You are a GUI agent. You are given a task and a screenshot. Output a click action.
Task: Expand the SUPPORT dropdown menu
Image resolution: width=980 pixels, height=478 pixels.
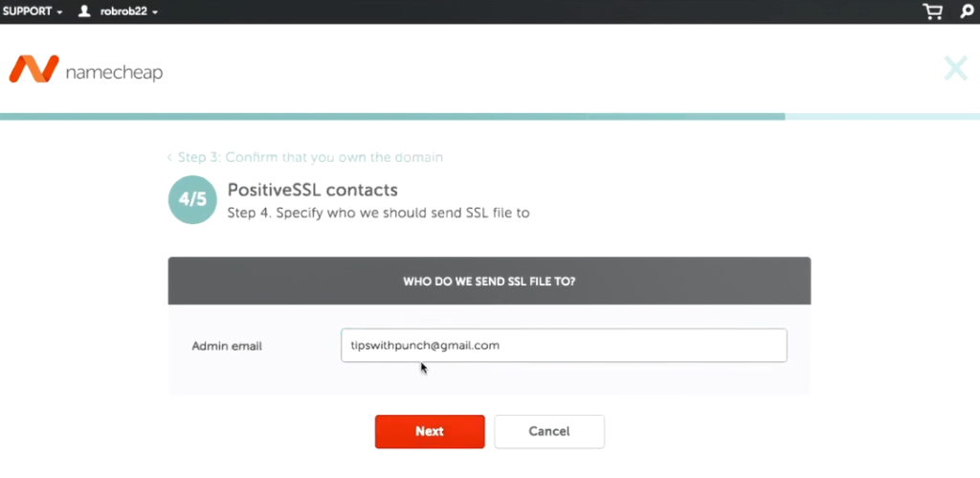click(x=33, y=11)
